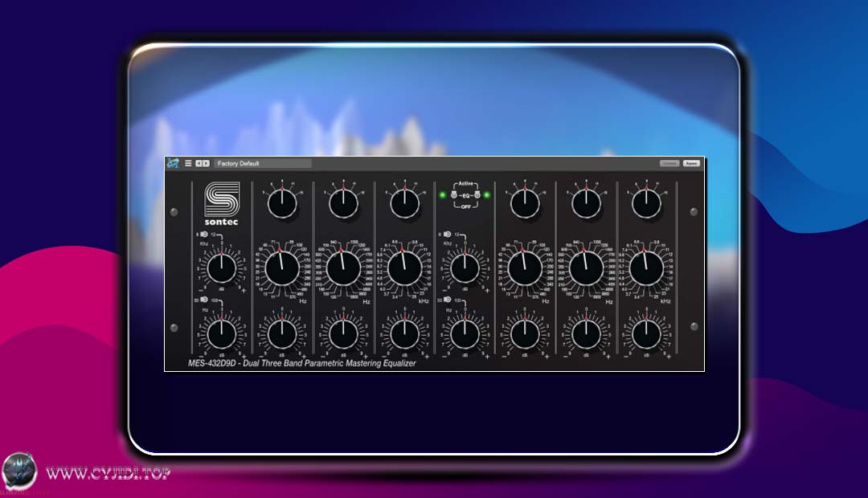
Task: Click the left channel mid-band Hz frequency knob
Action: pos(343,265)
